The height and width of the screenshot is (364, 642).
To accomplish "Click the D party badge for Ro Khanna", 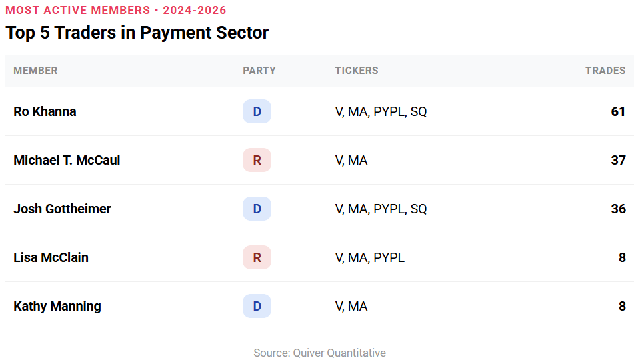I will coord(257,111).
